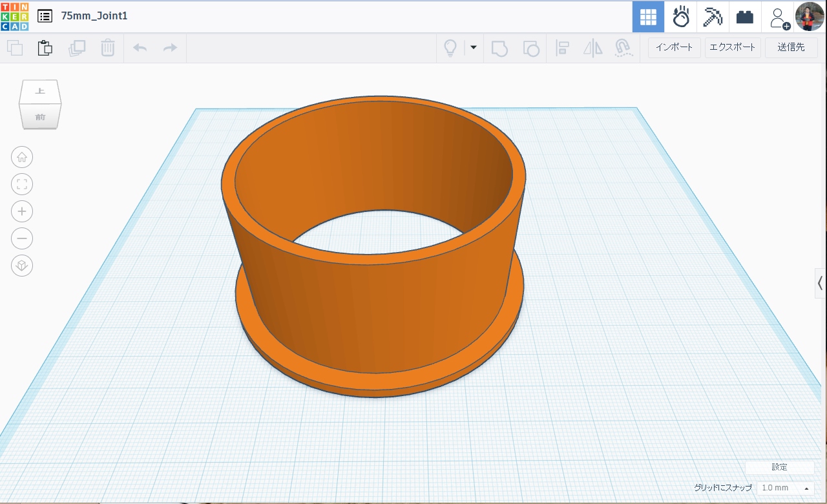The width and height of the screenshot is (827, 504).
Task: Toggle orthographic perspective view button
Action: 22,266
